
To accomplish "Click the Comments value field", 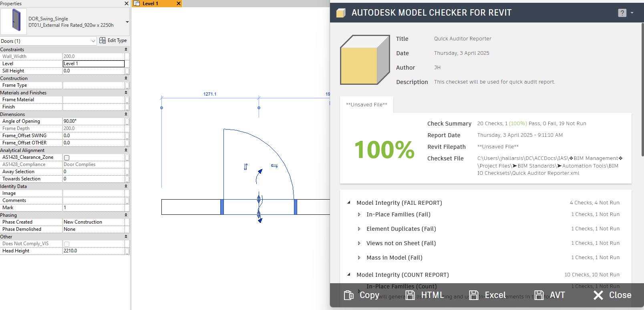I will tap(94, 200).
